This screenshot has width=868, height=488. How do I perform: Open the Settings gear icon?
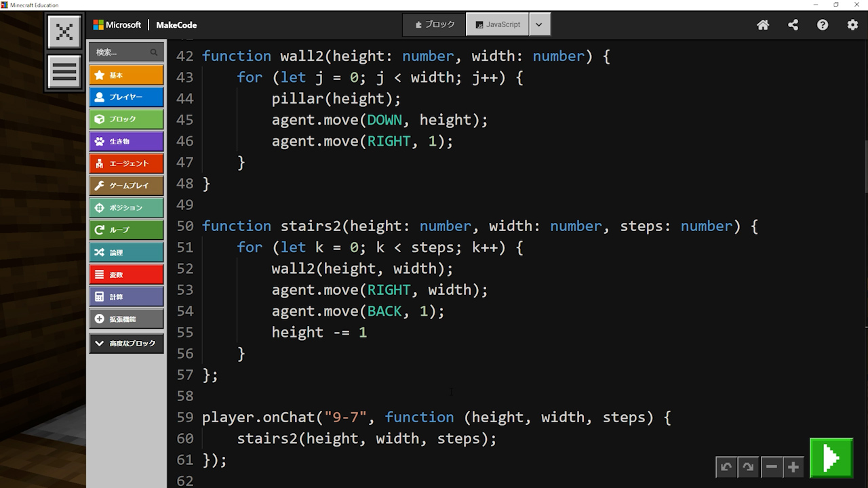pos(852,25)
